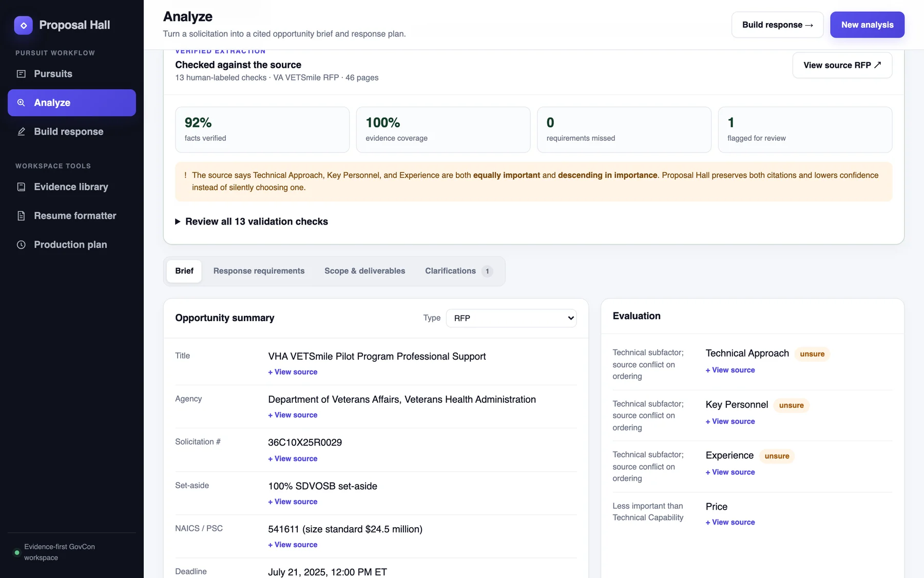Click the Evaluation panel heading
Image resolution: width=924 pixels, height=578 pixels.
(x=637, y=316)
